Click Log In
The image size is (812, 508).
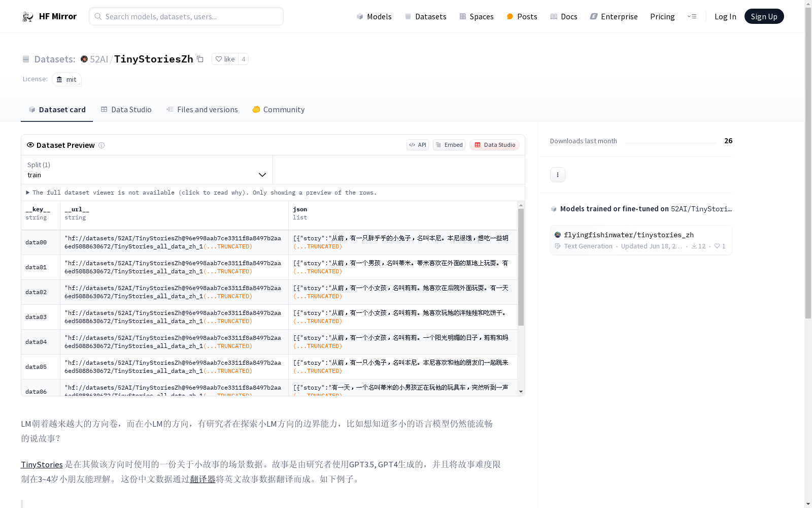[725, 16]
